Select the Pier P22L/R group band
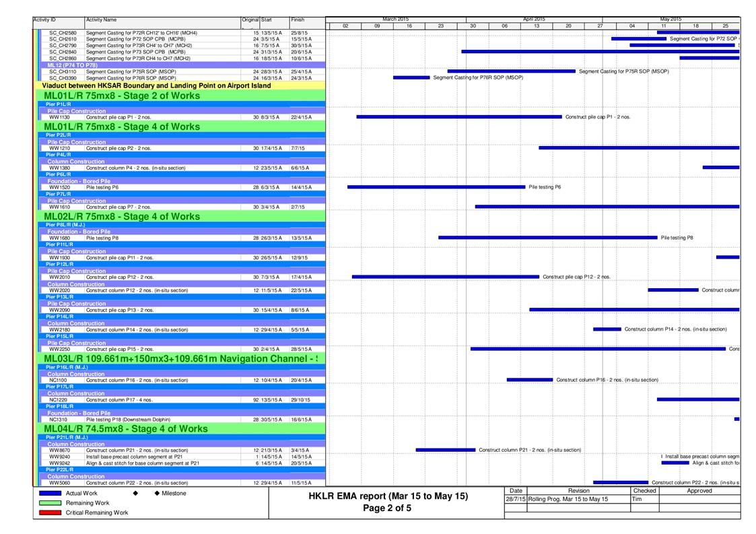Screen dimensions: 756x534 (182, 469)
